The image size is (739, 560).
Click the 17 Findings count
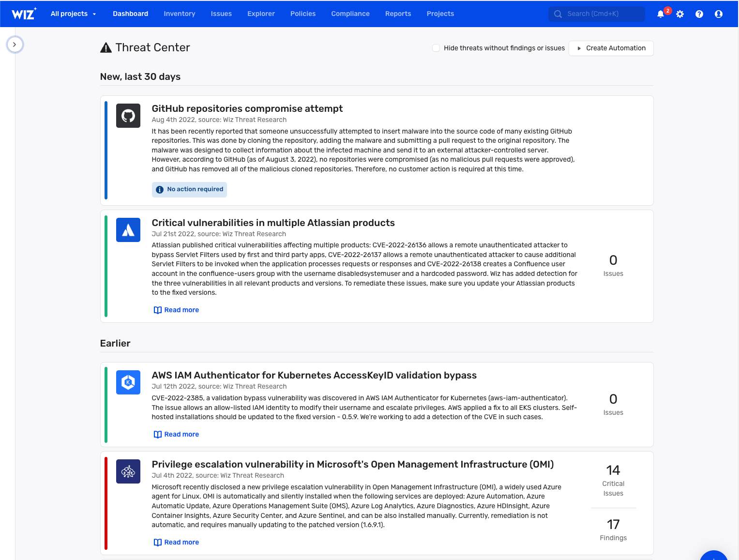tap(613, 530)
